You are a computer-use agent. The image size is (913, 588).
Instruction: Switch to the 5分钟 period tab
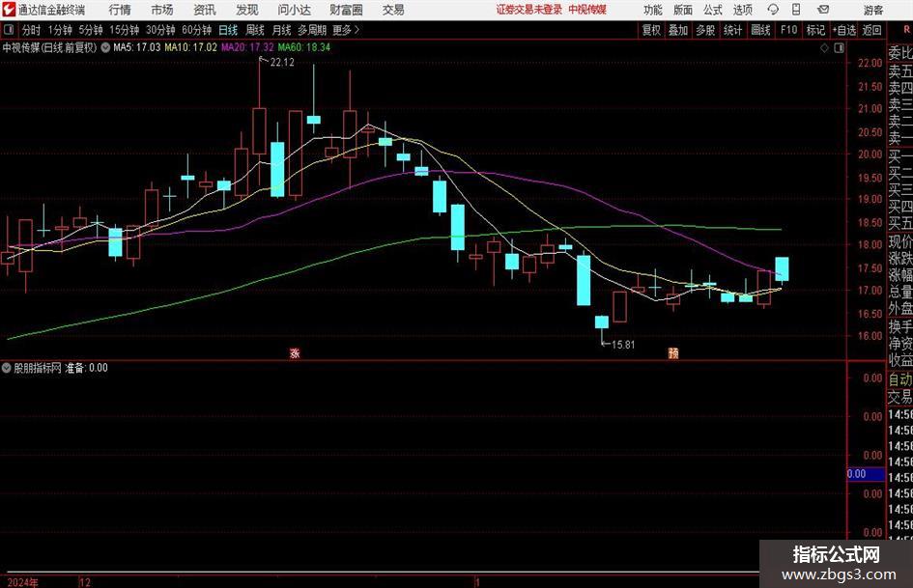coord(90,30)
